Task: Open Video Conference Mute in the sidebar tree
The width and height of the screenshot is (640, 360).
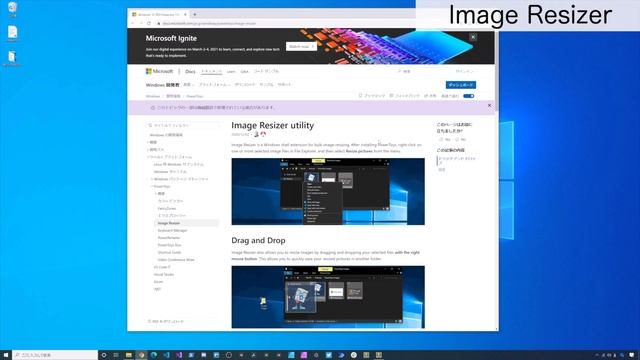Action: coord(176,260)
